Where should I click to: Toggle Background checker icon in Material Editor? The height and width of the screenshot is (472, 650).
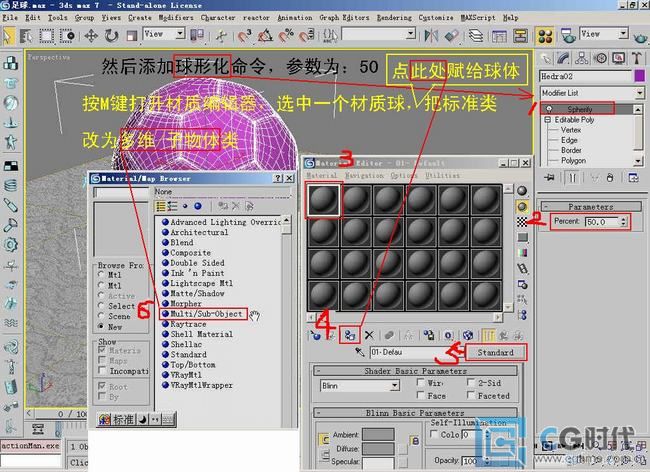[522, 222]
